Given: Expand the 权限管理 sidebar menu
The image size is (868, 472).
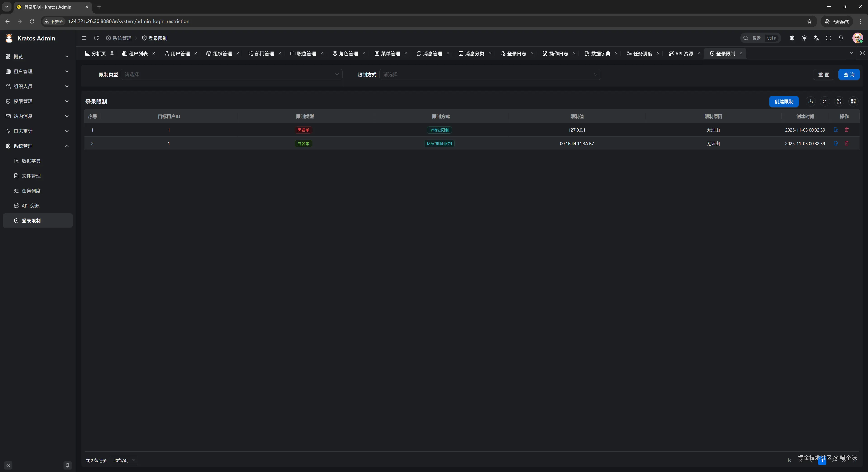Looking at the screenshot, I should click(37, 101).
